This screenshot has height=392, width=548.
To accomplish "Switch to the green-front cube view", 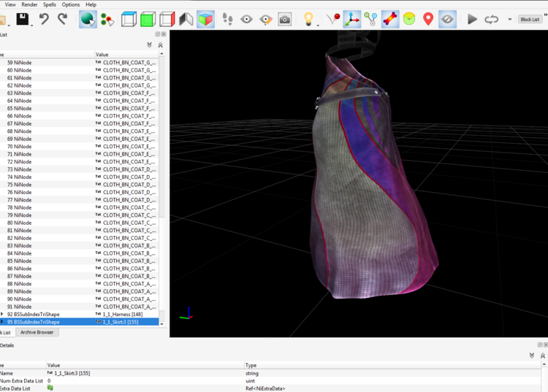I will click(148, 19).
